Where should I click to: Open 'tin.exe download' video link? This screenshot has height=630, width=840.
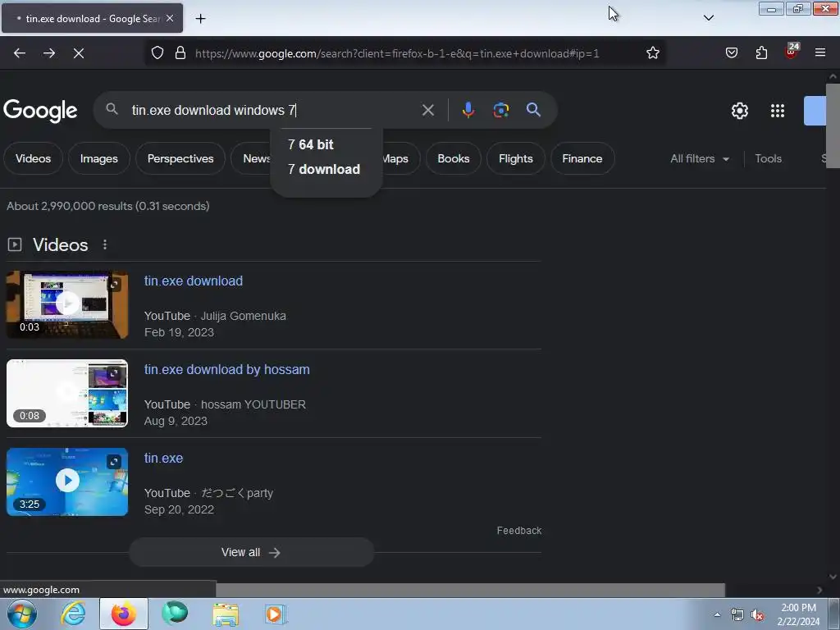[194, 281]
